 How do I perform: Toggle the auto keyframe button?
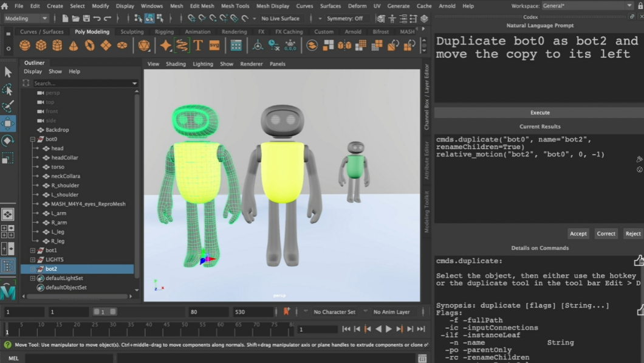(287, 312)
